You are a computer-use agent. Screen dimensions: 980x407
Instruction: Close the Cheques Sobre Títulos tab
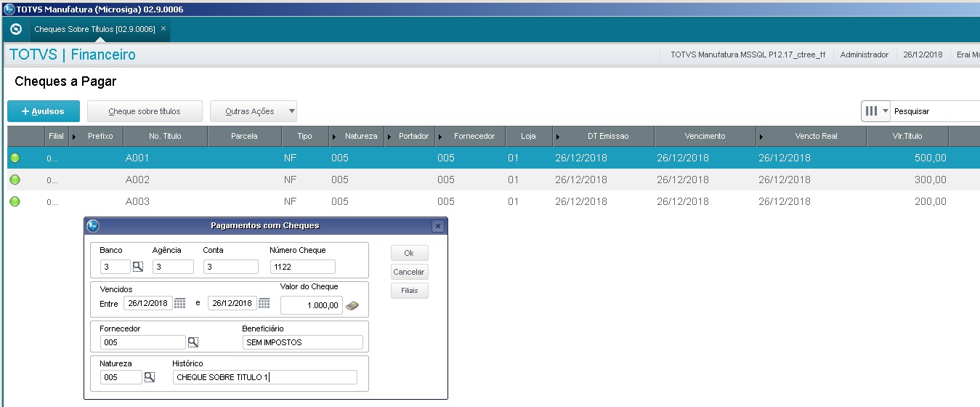(x=163, y=28)
